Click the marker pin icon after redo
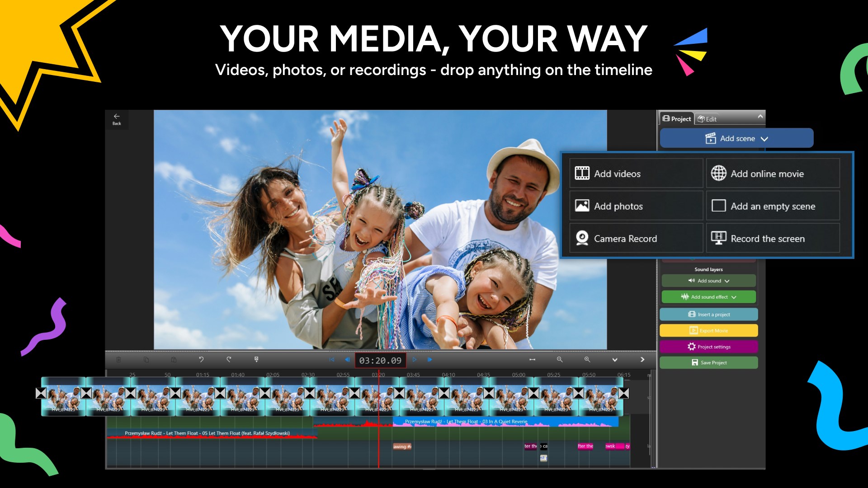The width and height of the screenshot is (868, 488). (256, 360)
